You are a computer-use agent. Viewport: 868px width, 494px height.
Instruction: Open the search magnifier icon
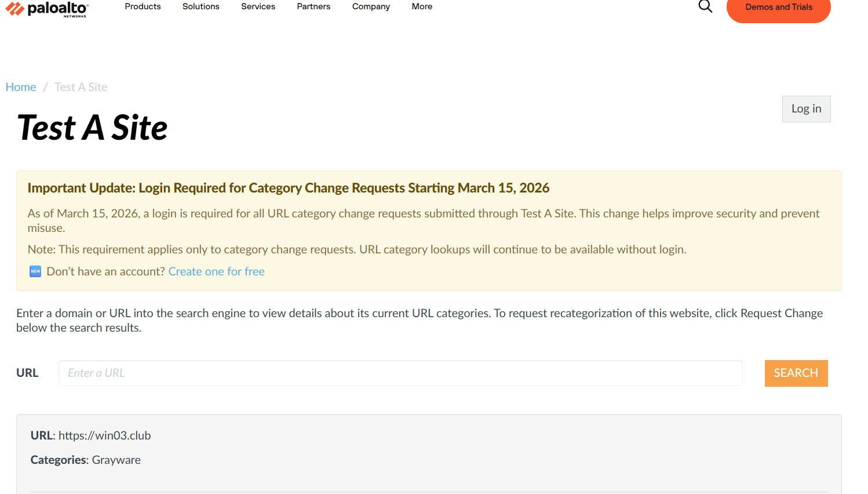coord(705,6)
